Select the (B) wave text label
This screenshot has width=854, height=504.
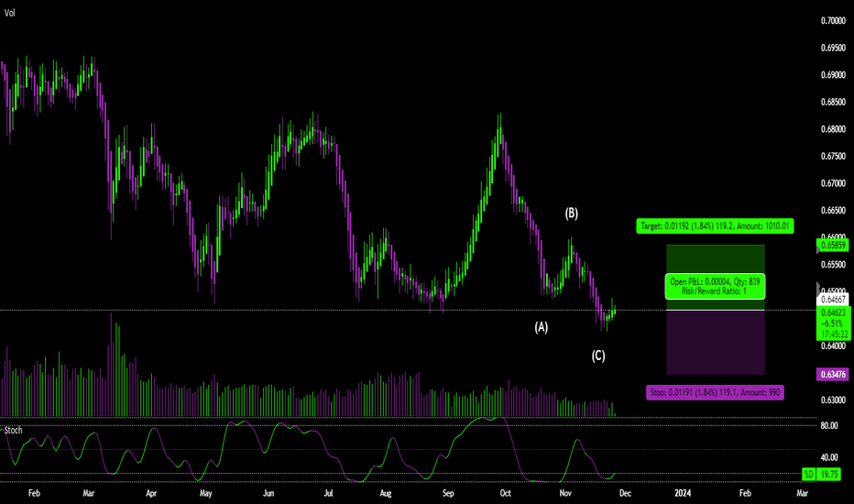(x=571, y=213)
